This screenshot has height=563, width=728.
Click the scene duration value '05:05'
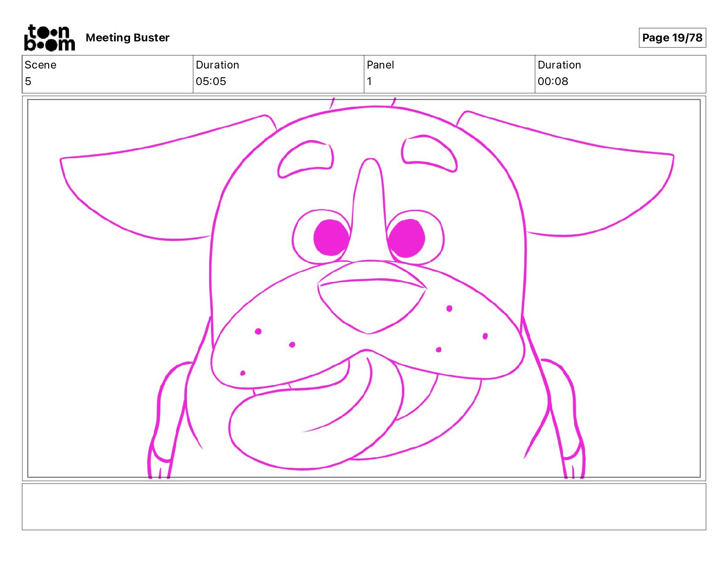coord(211,81)
